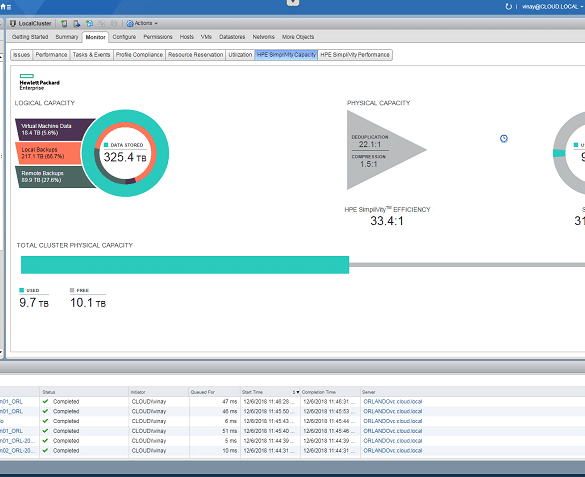This screenshot has height=477, width=585.
Task: Open ORLANDOvc.cloud.local link in 47 ms row
Action: (392, 402)
